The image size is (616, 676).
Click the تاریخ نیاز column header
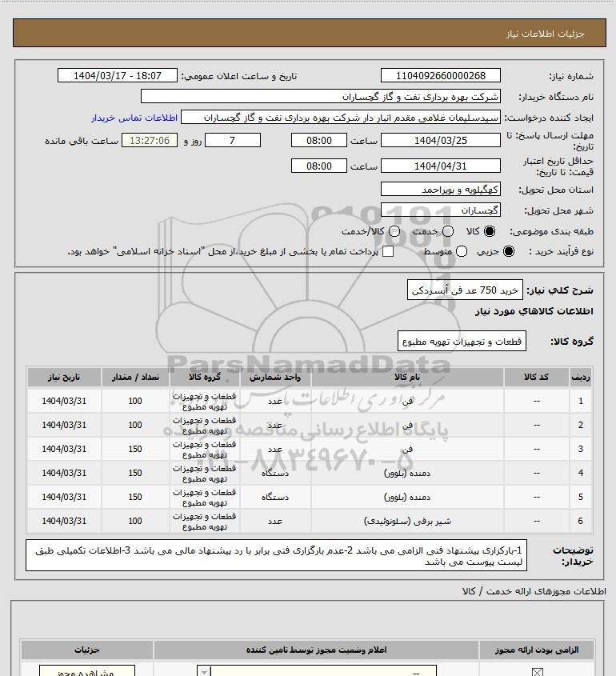coord(64,377)
